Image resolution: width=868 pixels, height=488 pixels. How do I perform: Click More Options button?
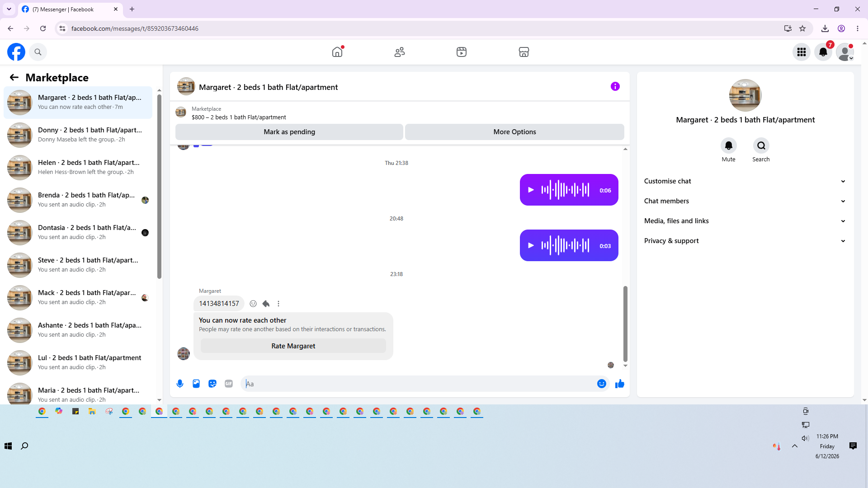pyautogui.click(x=514, y=132)
